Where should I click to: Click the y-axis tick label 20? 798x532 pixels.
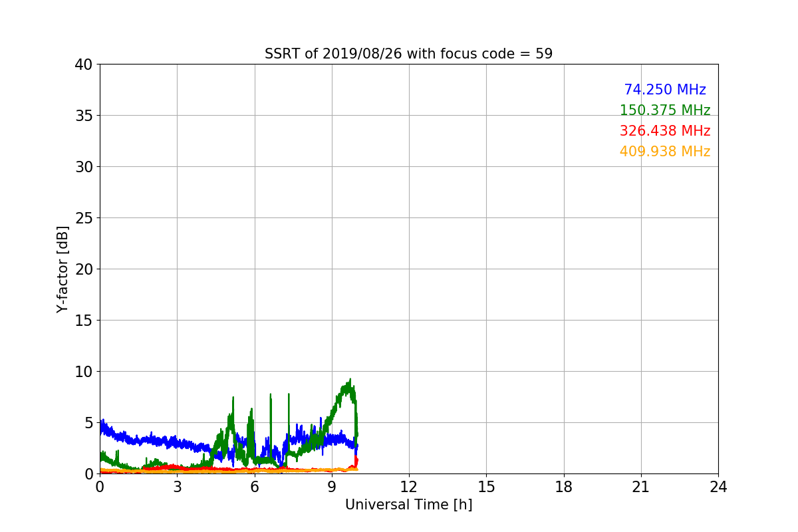point(84,269)
